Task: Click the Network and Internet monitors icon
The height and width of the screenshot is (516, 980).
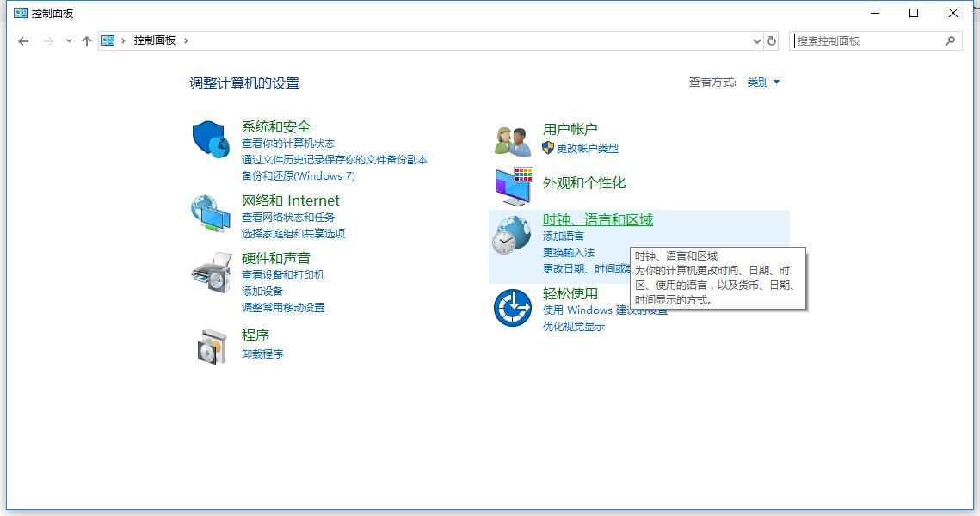Action: [x=211, y=211]
